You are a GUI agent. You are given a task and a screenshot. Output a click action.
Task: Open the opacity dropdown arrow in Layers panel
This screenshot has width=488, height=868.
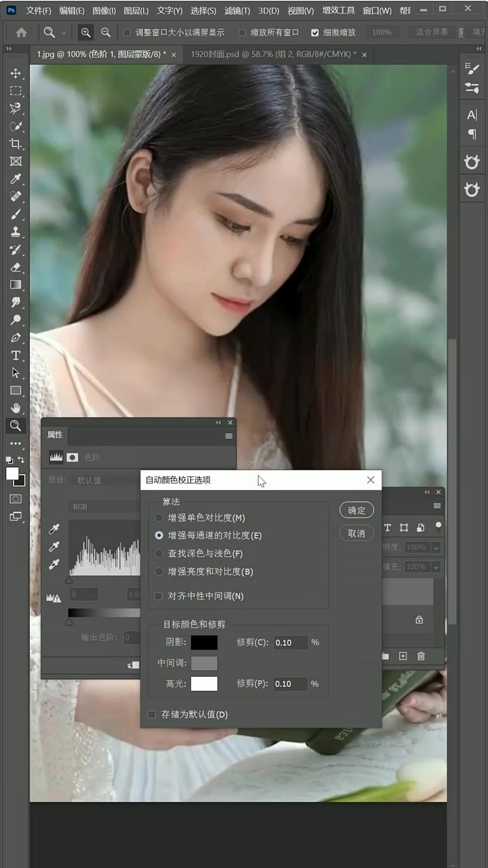click(x=436, y=547)
